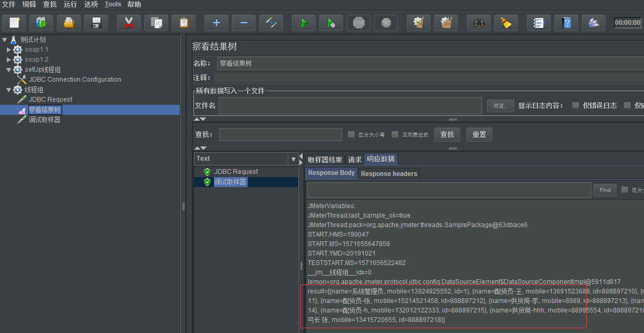Click the binoculars Search icon
The height and width of the screenshot is (333, 644).
(479, 23)
